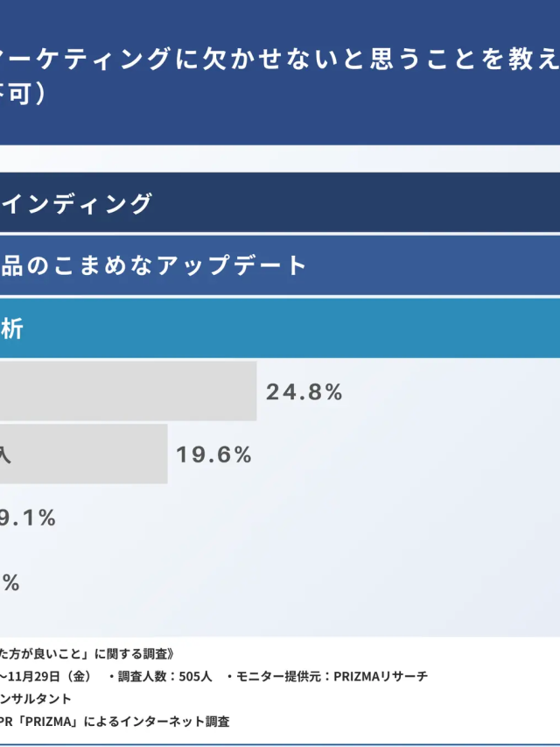Viewport: 560px width, 747px height.
Task: Click the ンサルタント footnote text
Action: pyautogui.click(x=36, y=699)
